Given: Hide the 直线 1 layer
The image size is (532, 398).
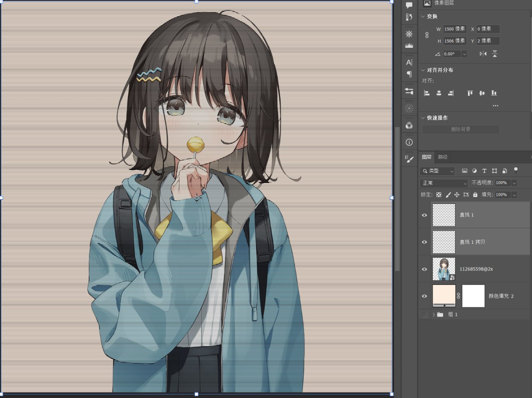Looking at the screenshot, I should pos(424,215).
